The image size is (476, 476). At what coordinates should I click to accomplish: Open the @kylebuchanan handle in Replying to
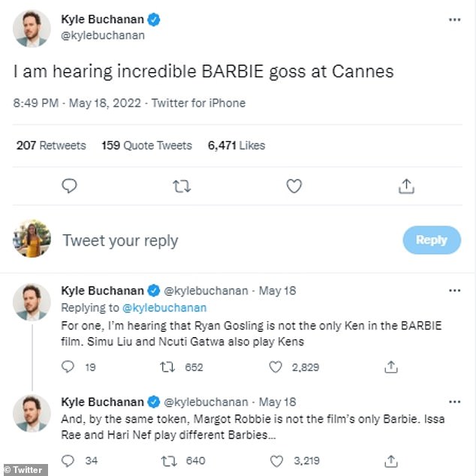pos(163,308)
